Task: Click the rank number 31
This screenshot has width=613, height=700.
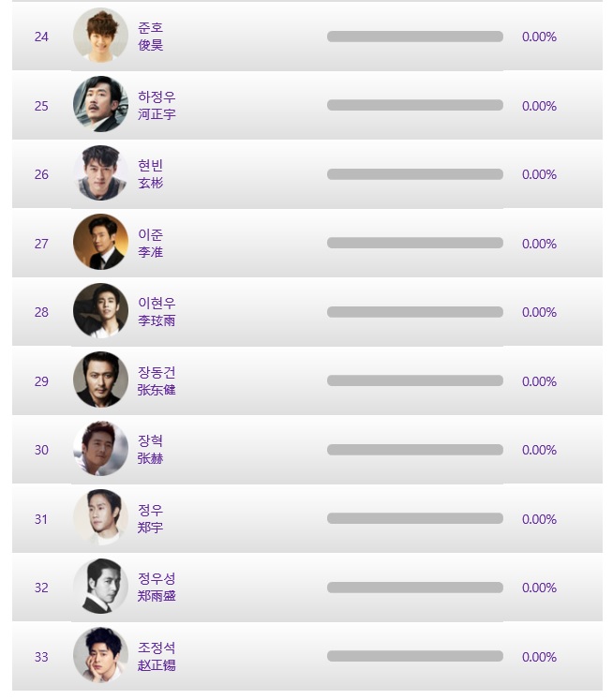Action: 41,519
